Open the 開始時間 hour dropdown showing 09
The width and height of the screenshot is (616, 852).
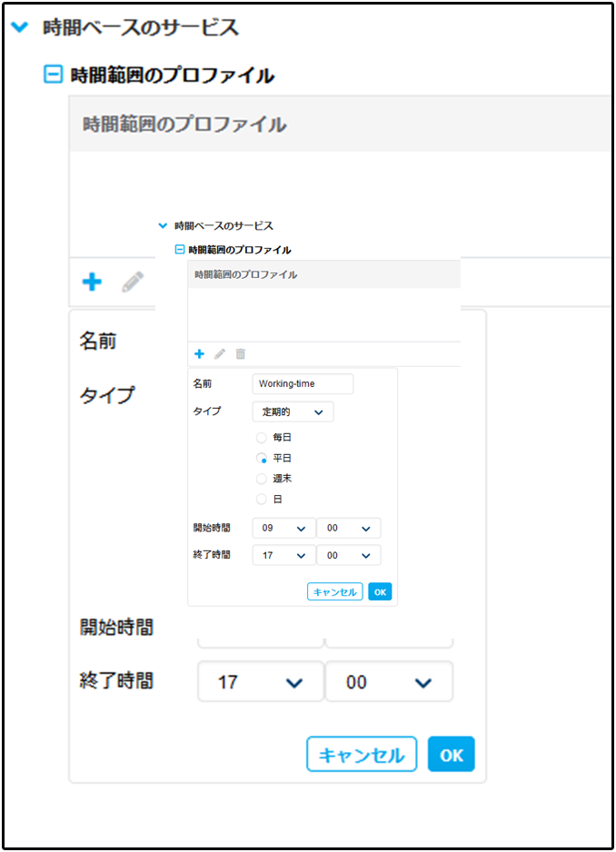[283, 529]
